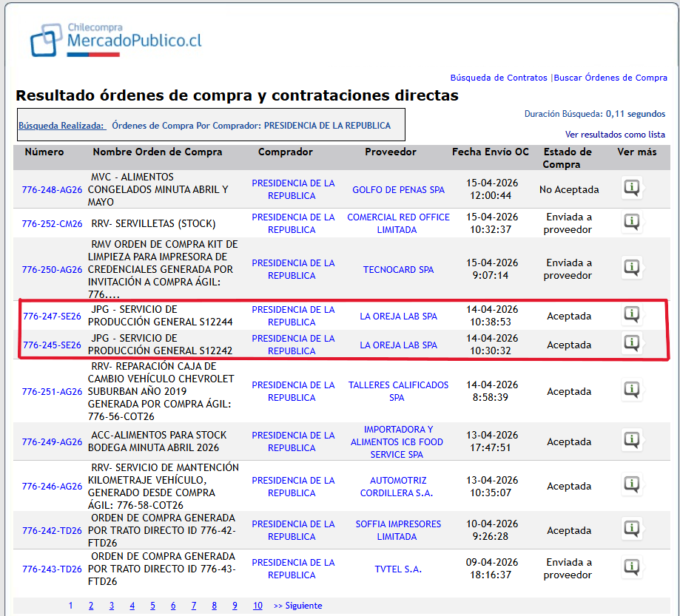The width and height of the screenshot is (680, 616).
Task: Open order number 776-246-AG26
Action: coord(52,485)
